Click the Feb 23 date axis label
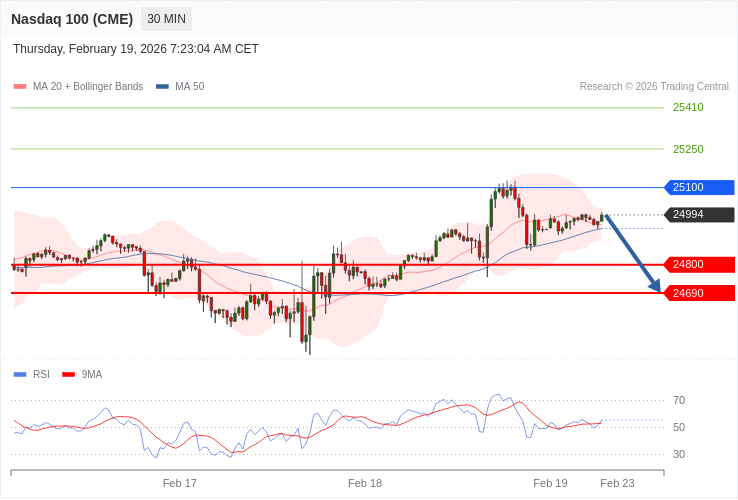The height and width of the screenshot is (500, 738). (x=617, y=483)
